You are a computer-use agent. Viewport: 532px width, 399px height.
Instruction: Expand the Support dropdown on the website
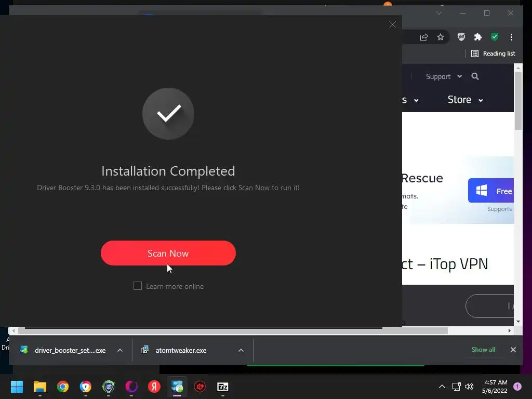pyautogui.click(x=444, y=76)
